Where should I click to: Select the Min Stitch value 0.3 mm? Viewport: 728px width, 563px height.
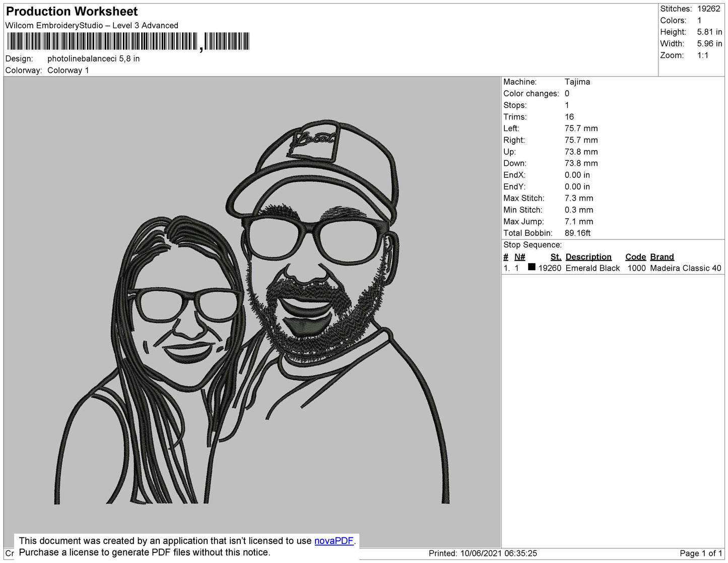(x=579, y=210)
